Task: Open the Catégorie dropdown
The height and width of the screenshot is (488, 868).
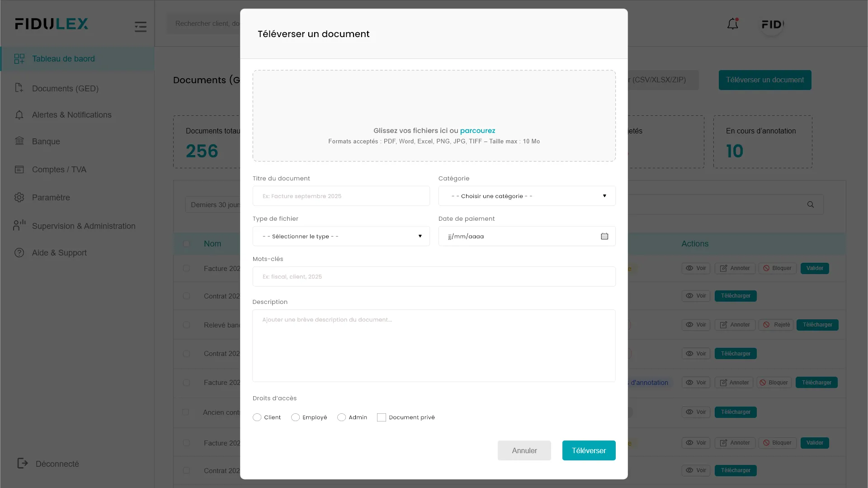Action: [527, 196]
